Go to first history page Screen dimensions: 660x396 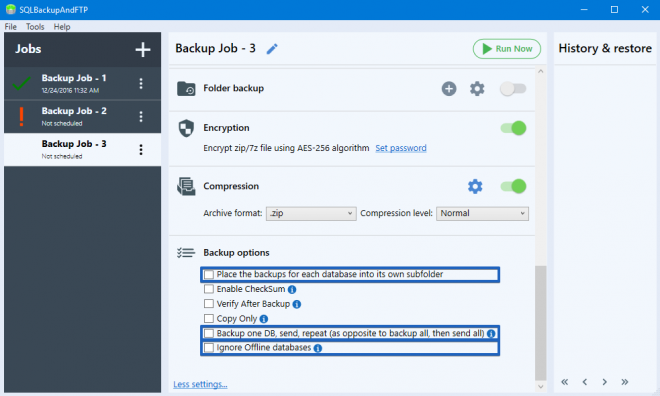[565, 382]
